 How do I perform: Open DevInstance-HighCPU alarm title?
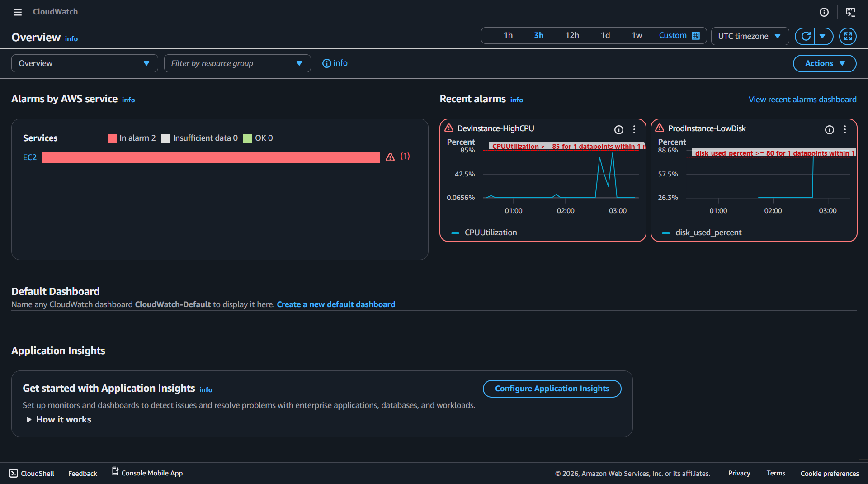tap(495, 128)
